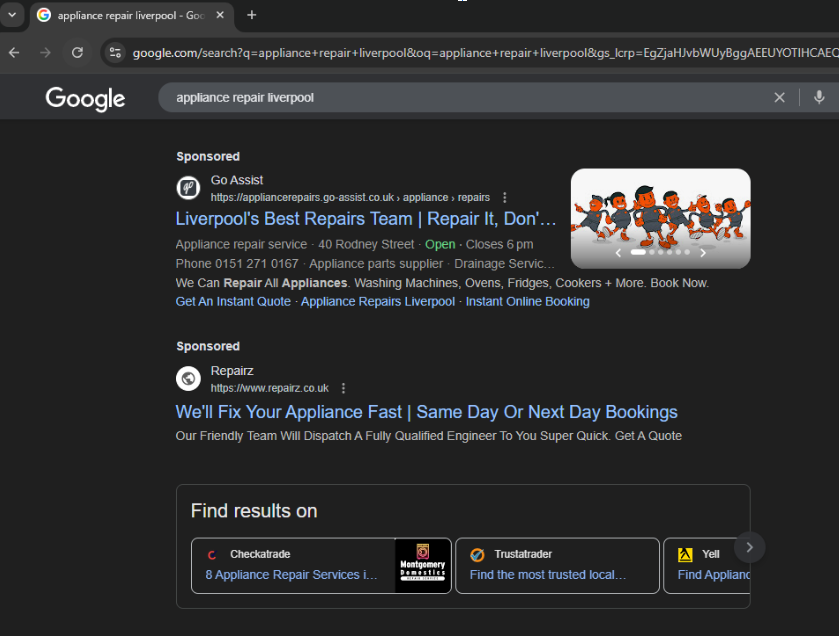
Task: Click the browser back arrow
Action: click(14, 52)
